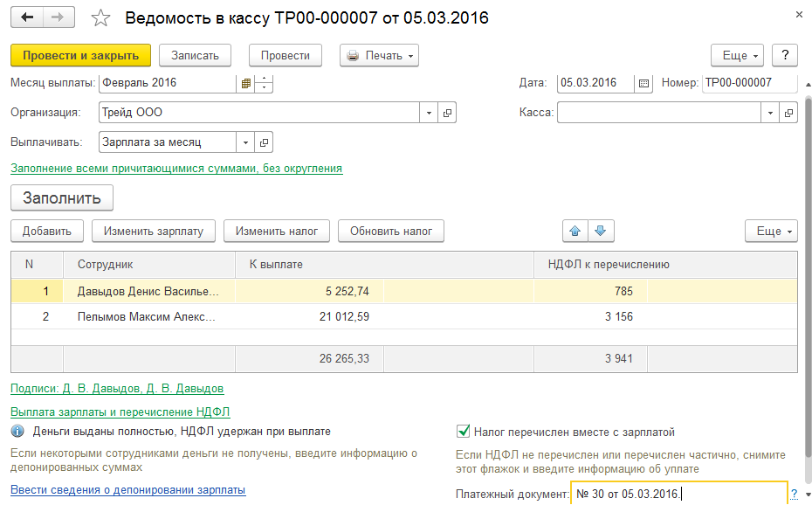Screen dimensions: 812x512
Task: Open the top Еще menu
Action: click(738, 55)
